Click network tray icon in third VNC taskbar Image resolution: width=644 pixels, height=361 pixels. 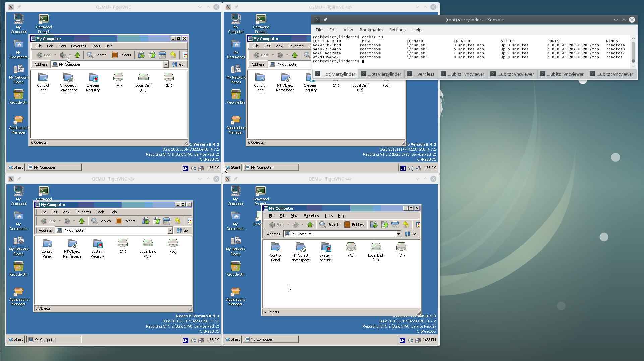pos(201,340)
